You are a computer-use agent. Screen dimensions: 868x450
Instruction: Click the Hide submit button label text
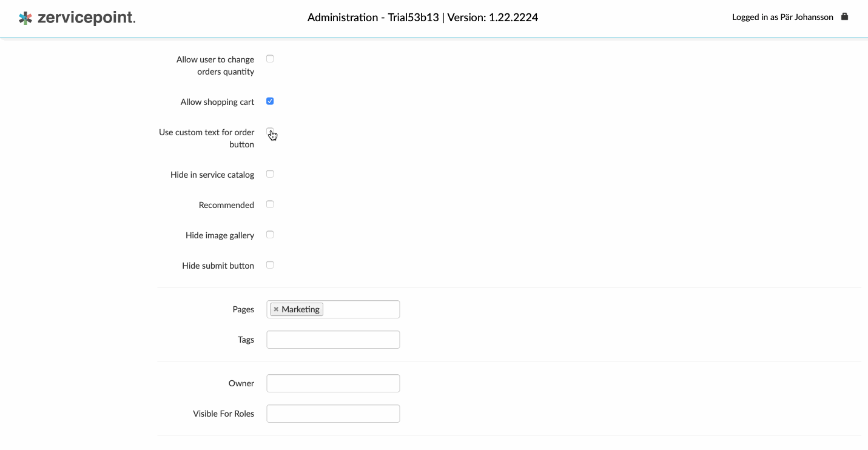click(218, 266)
